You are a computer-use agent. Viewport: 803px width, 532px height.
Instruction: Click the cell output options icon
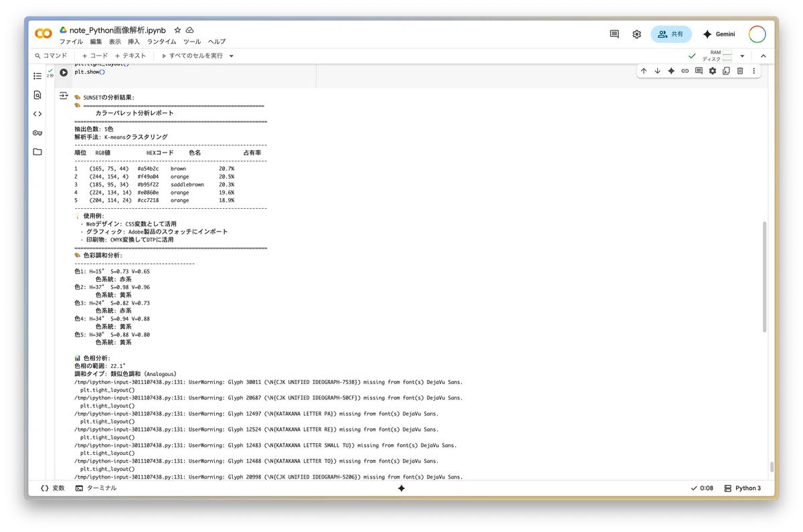pyautogui.click(x=64, y=96)
